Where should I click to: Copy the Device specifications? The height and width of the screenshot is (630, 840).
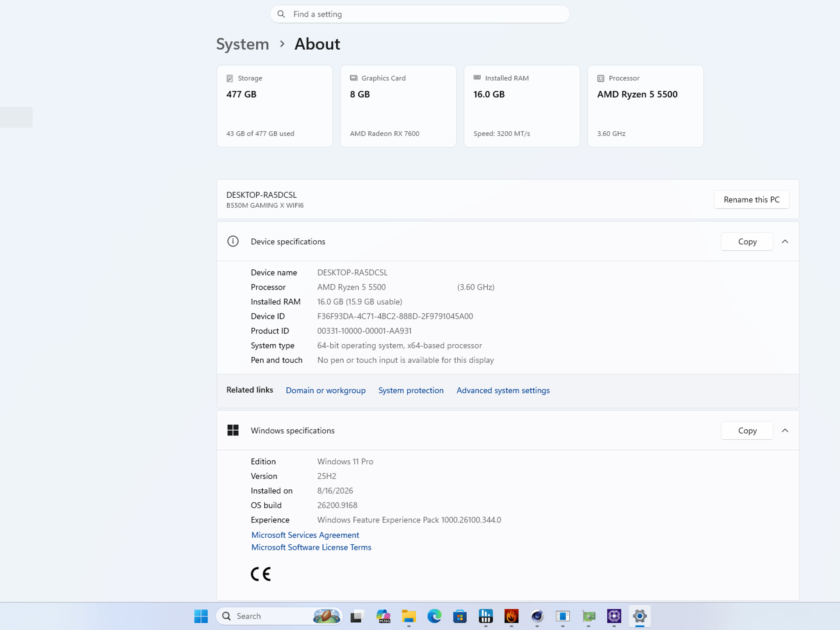747,242
